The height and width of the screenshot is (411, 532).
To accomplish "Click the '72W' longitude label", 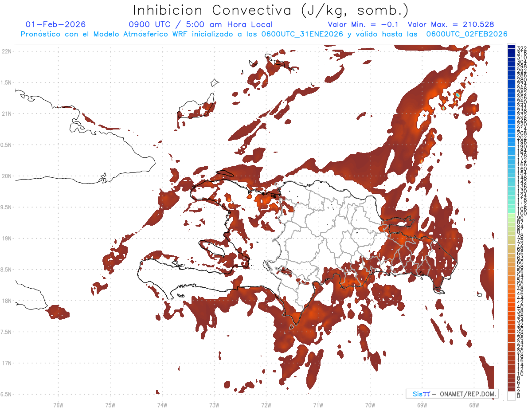I will tap(266, 405).
